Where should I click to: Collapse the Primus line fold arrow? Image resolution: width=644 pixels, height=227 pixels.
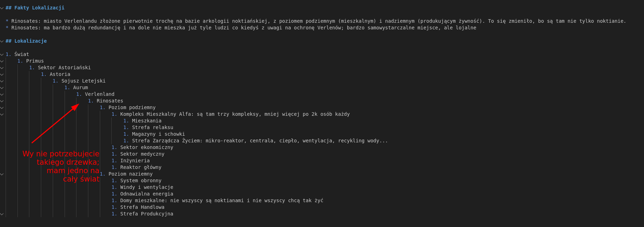pyautogui.click(x=2, y=61)
